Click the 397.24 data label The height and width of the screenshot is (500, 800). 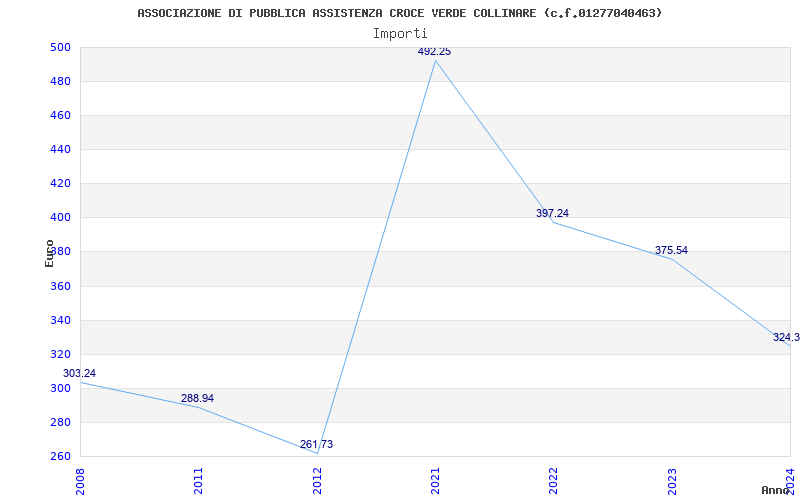(552, 213)
